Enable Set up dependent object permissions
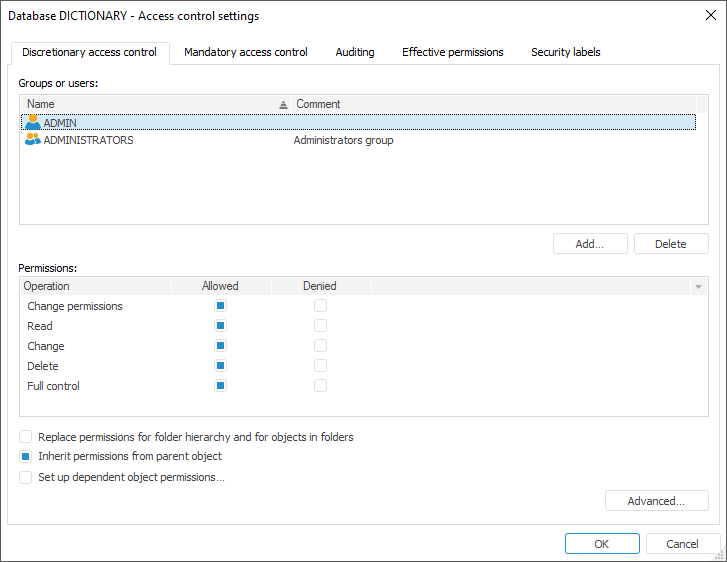 pyautogui.click(x=26, y=478)
